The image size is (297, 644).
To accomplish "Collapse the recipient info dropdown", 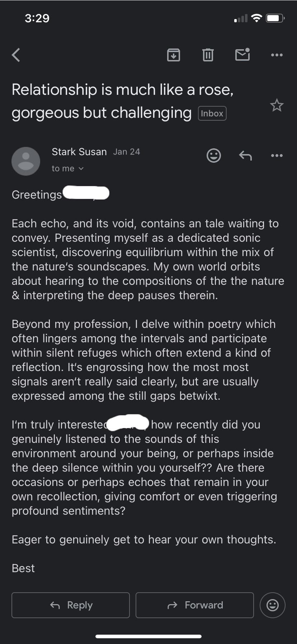I will tap(81, 168).
